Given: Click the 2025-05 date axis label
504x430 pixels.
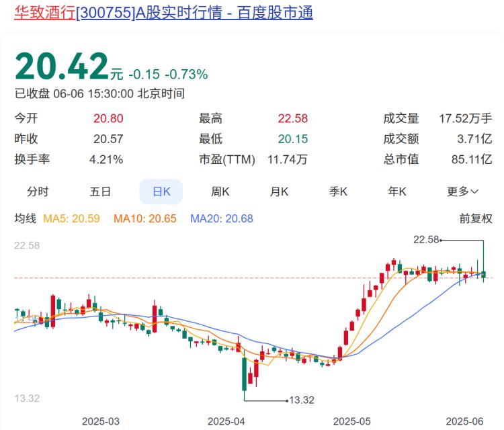Looking at the screenshot, I should [352, 421].
